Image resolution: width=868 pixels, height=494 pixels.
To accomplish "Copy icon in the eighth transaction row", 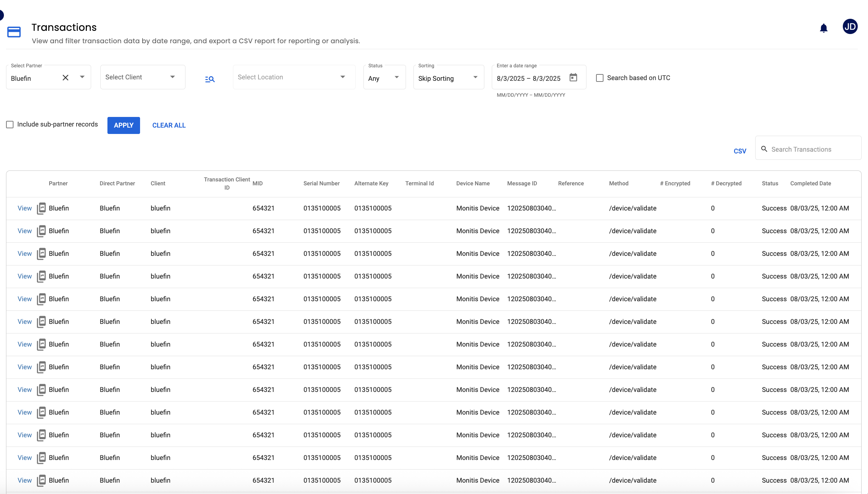I will 41,367.
